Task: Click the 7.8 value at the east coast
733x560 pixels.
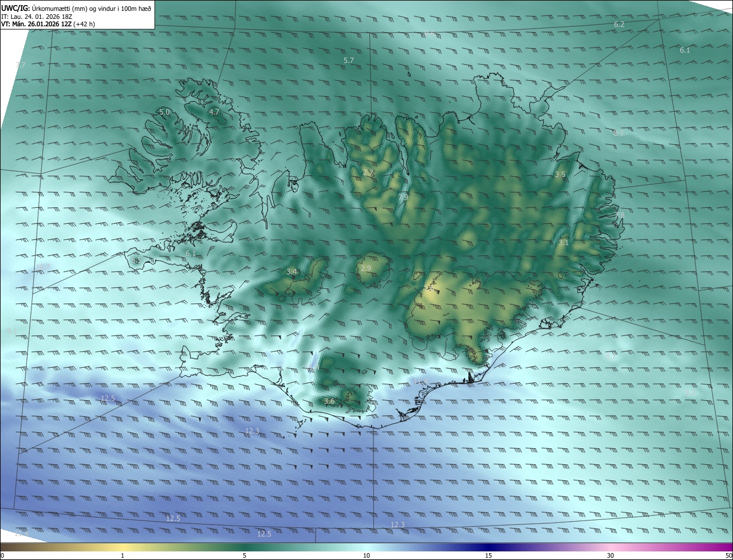Action: (x=620, y=215)
